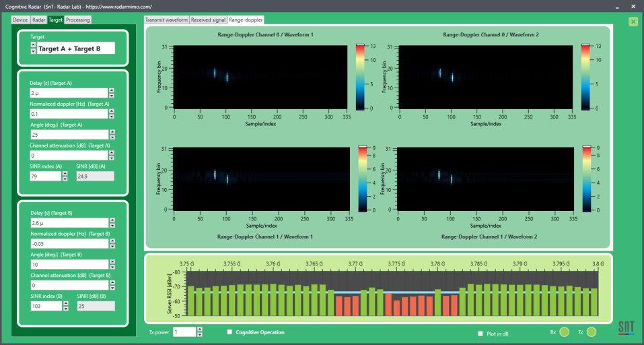Open the Received signal tab
644x345 pixels.
coord(209,20)
